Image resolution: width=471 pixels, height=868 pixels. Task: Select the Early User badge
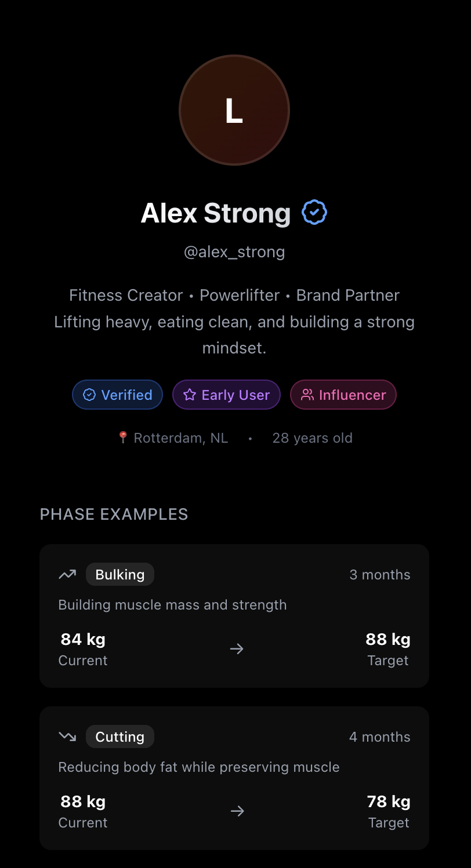point(227,395)
